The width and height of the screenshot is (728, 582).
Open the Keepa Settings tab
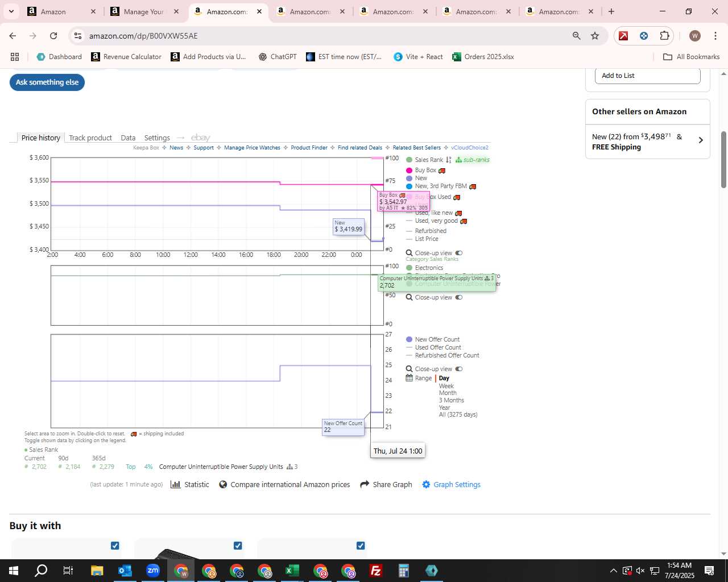click(157, 138)
